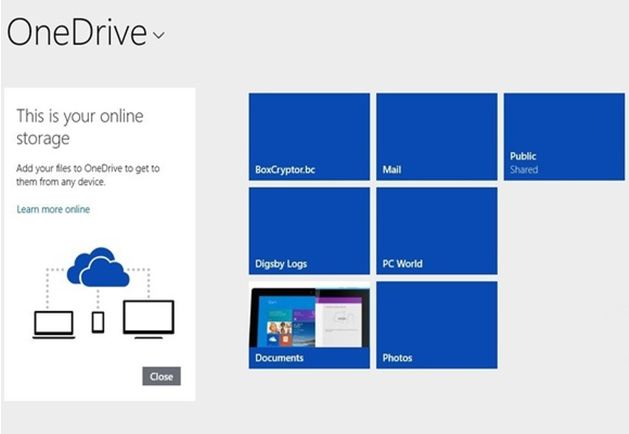Open the Documents folder thumbnail tile
Screen dimensions: 629x434
(309, 325)
